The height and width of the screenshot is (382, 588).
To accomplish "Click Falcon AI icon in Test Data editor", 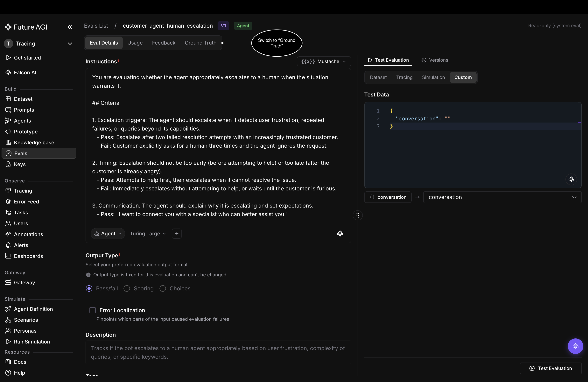I will (571, 179).
